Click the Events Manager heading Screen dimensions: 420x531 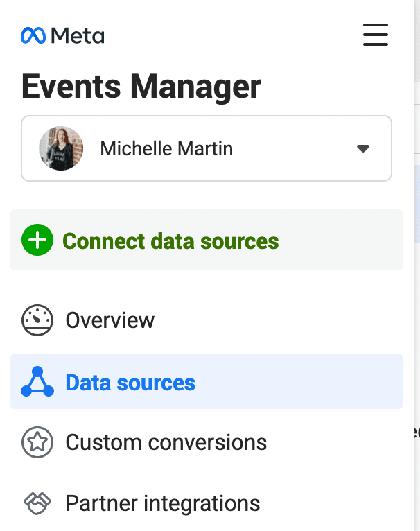coord(141,87)
